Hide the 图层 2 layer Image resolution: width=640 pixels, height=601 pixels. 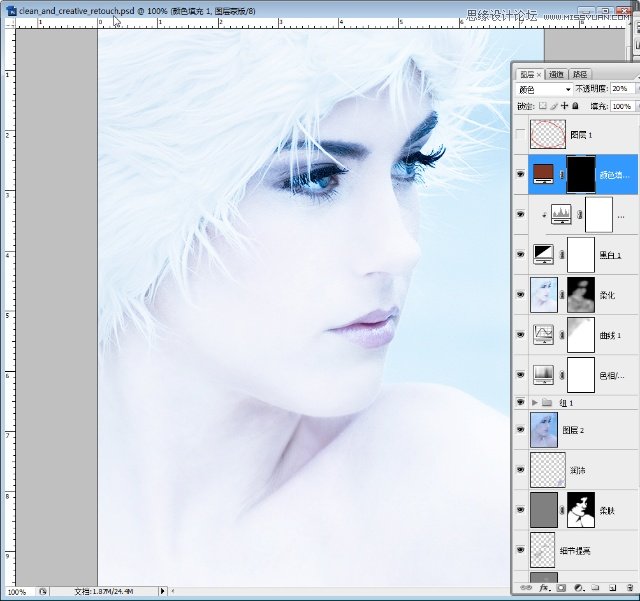pyautogui.click(x=520, y=429)
